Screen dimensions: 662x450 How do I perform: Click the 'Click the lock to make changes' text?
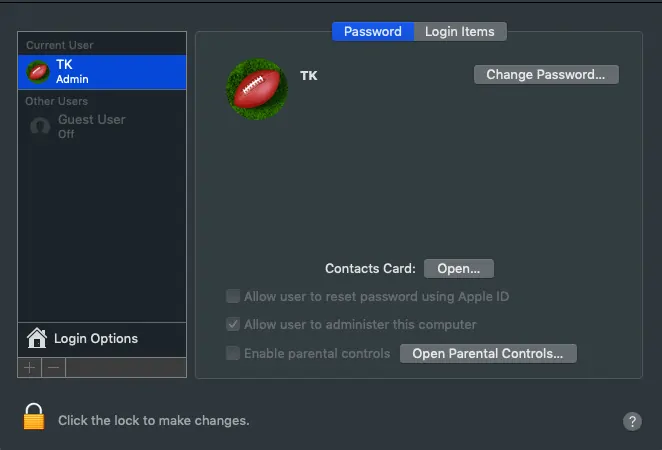pyautogui.click(x=153, y=421)
